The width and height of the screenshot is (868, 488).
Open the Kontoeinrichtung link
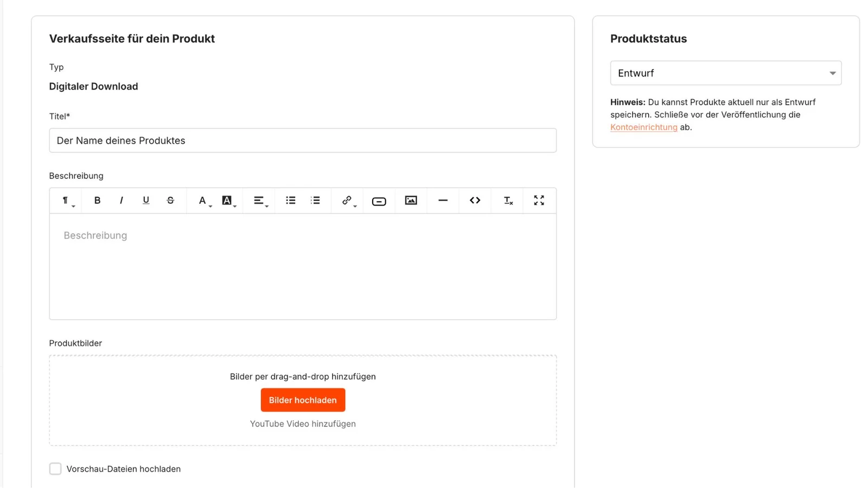pyautogui.click(x=644, y=127)
